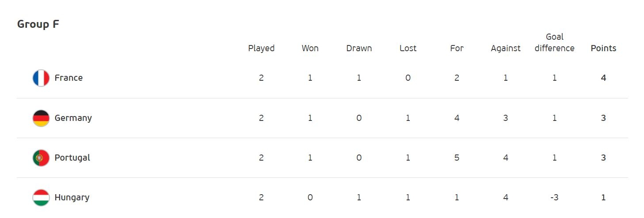This screenshot has width=644, height=218.
Task: Click the Against column header
Action: [506, 49]
